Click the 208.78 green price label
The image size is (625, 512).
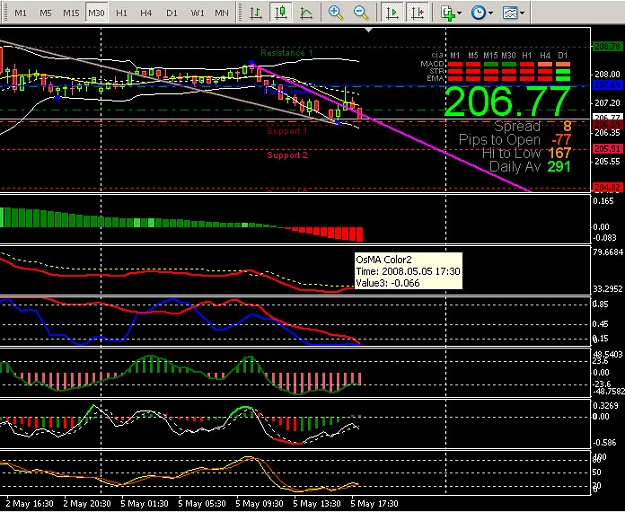point(607,47)
